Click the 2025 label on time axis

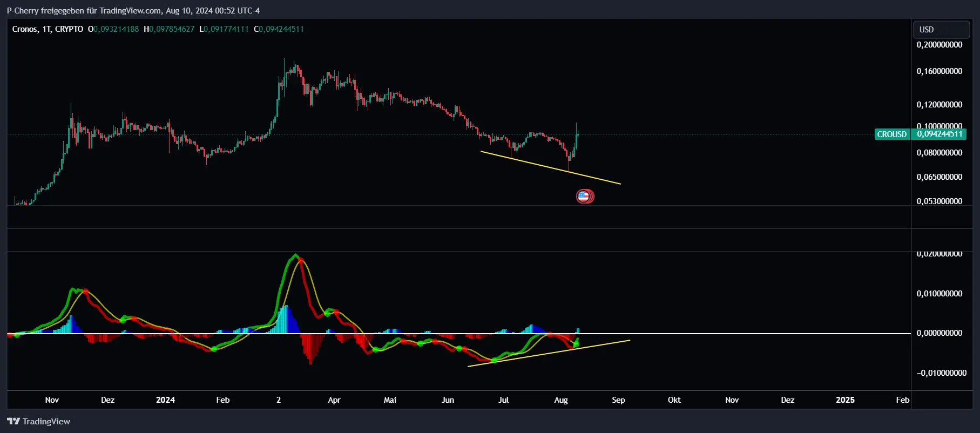click(845, 400)
